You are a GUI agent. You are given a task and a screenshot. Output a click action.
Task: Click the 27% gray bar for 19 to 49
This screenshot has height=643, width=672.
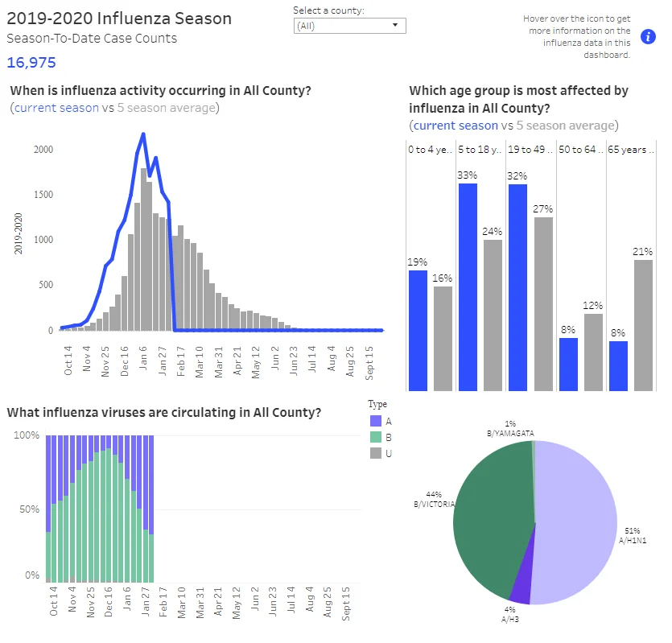(543, 304)
